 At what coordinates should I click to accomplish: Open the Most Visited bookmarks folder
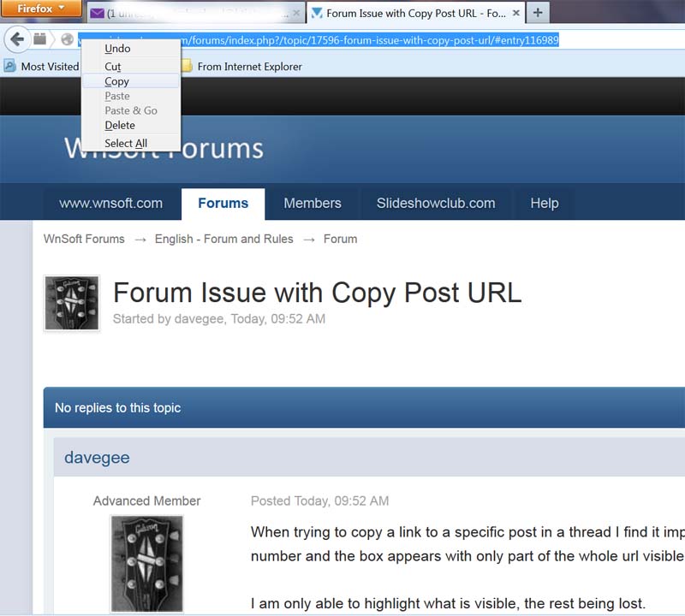click(x=41, y=67)
